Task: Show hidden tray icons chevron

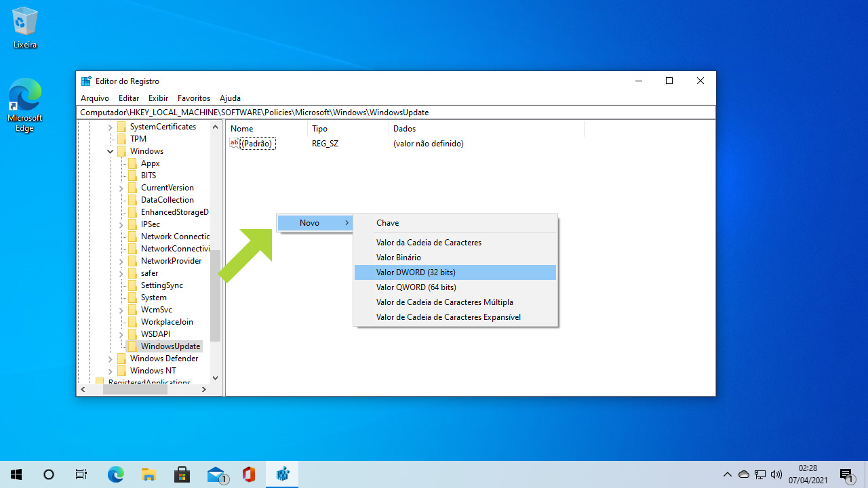Action: [728, 474]
